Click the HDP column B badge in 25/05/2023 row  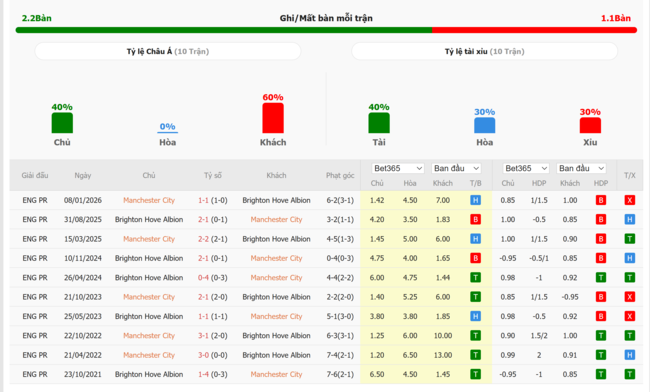coord(601,316)
